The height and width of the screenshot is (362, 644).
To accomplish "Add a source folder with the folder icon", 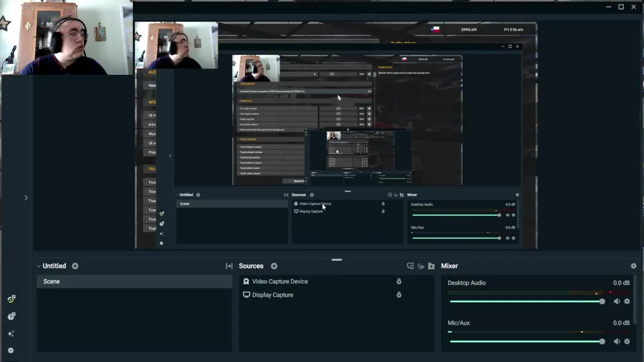I will pyautogui.click(x=431, y=266).
